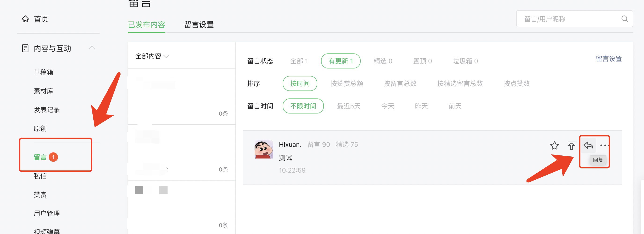Switch to the 留言设置 tab
Image resolution: width=644 pixels, height=234 pixels.
tap(199, 25)
